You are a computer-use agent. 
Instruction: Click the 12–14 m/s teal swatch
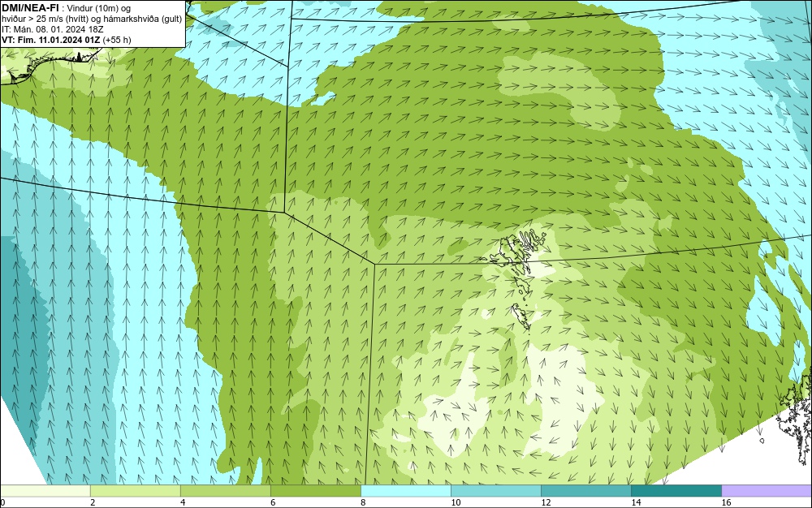(x=585, y=491)
